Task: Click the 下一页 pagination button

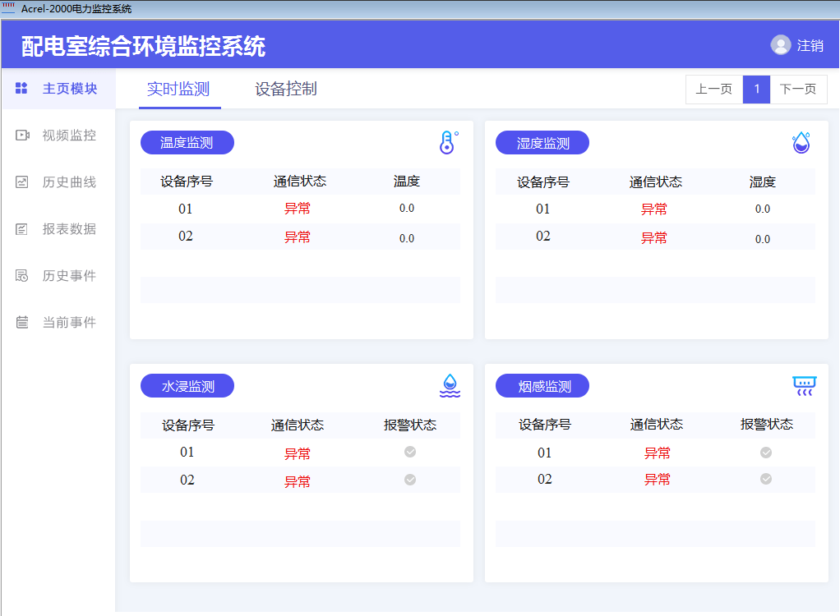Action: tap(798, 89)
